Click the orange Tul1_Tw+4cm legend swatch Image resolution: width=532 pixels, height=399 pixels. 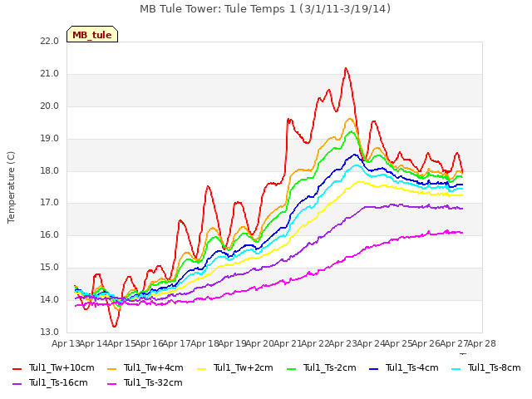(111, 368)
